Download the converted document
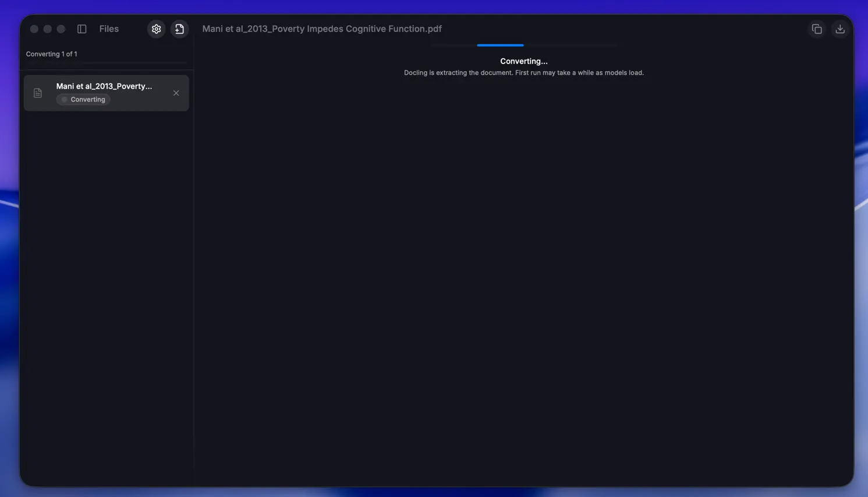The width and height of the screenshot is (868, 497). click(x=840, y=29)
